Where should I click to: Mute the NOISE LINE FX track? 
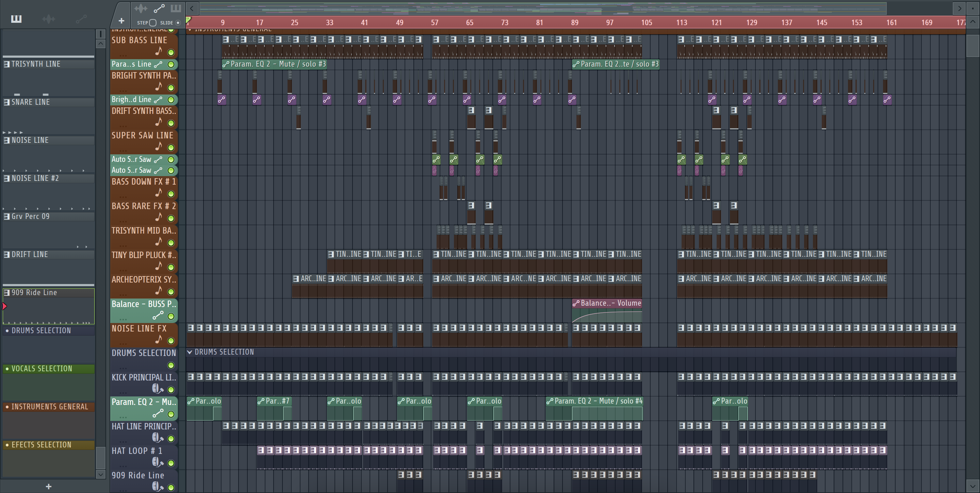point(171,341)
